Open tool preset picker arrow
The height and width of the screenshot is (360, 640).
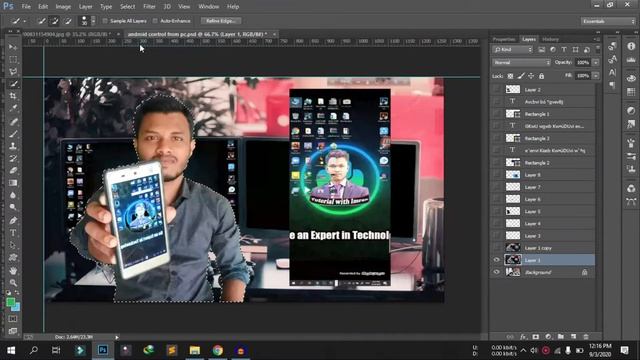(25, 21)
